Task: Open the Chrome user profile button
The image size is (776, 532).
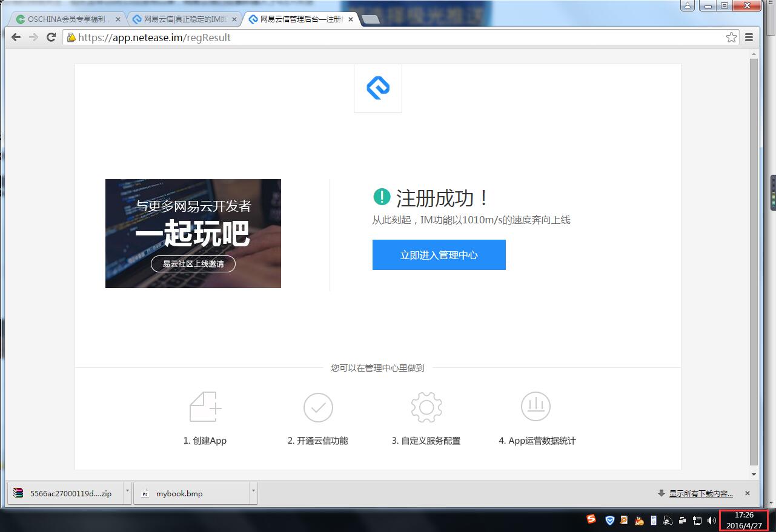Action: pyautogui.click(x=687, y=5)
